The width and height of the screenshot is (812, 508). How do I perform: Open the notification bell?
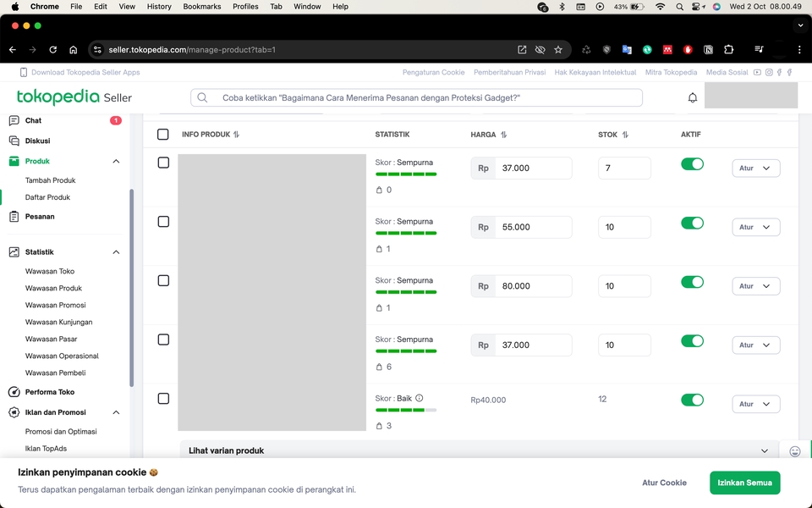693,97
